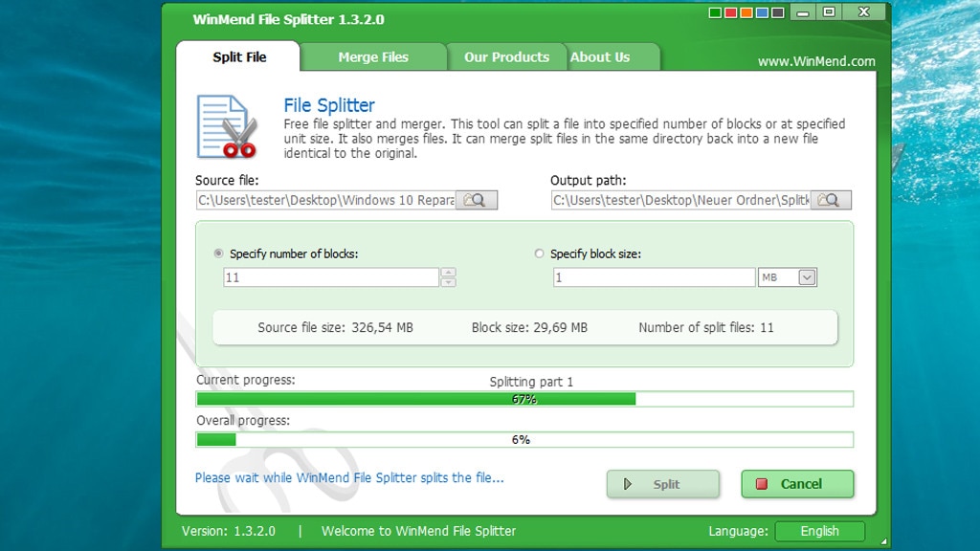The width and height of the screenshot is (980, 551).
Task: Click the 'Welcome to WinMend File Splitter' status text
Action: (419, 531)
